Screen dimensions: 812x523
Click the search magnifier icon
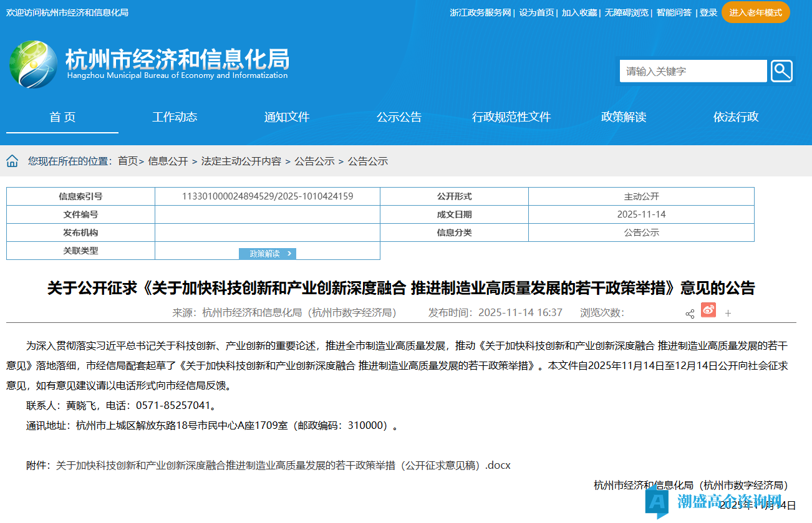[x=781, y=70]
